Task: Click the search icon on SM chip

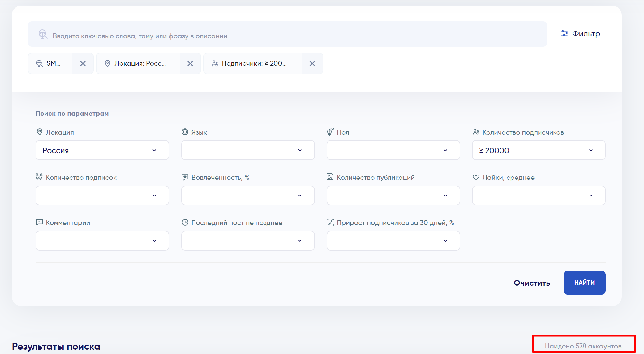Action: pos(39,63)
